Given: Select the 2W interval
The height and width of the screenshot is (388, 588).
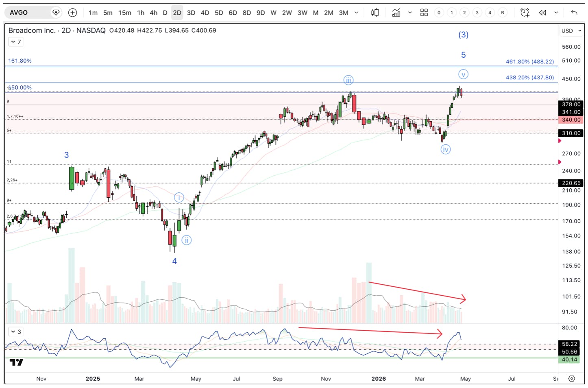Looking at the screenshot, I should (x=287, y=13).
